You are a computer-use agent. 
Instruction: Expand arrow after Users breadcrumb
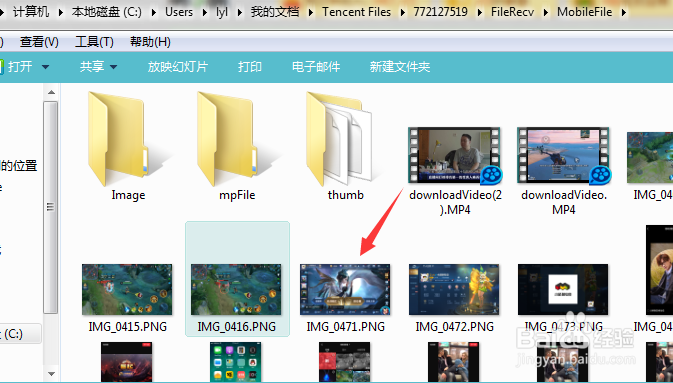tap(205, 12)
